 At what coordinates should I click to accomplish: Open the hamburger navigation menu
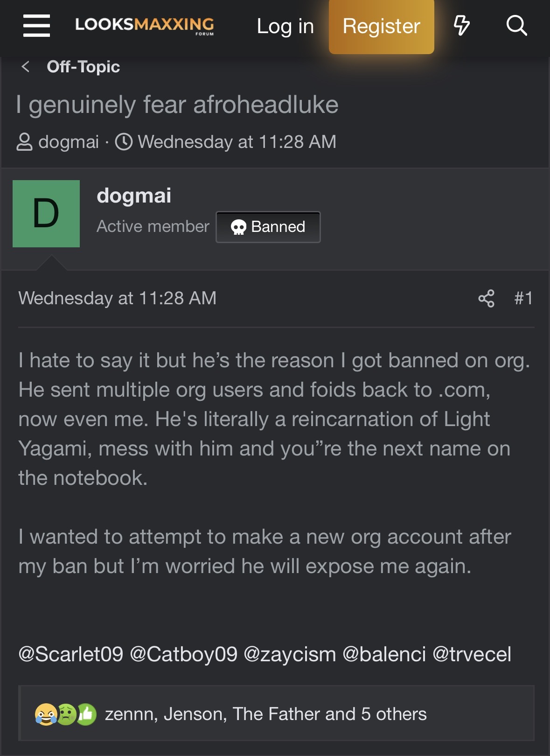[x=36, y=26]
